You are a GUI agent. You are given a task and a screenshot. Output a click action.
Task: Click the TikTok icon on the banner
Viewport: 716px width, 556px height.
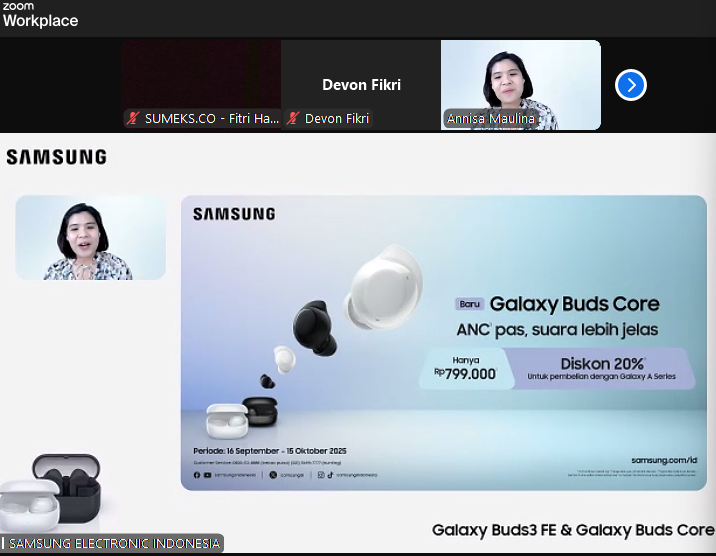pyautogui.click(x=331, y=474)
